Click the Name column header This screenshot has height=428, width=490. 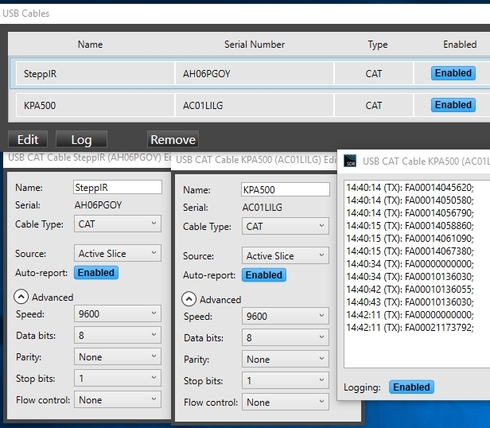pyautogui.click(x=90, y=44)
